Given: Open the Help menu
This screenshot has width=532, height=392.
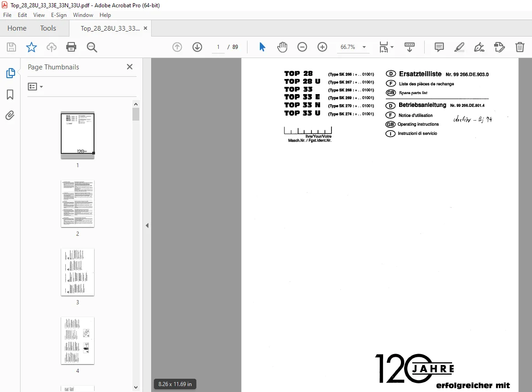Looking at the screenshot, I should 105,15.
